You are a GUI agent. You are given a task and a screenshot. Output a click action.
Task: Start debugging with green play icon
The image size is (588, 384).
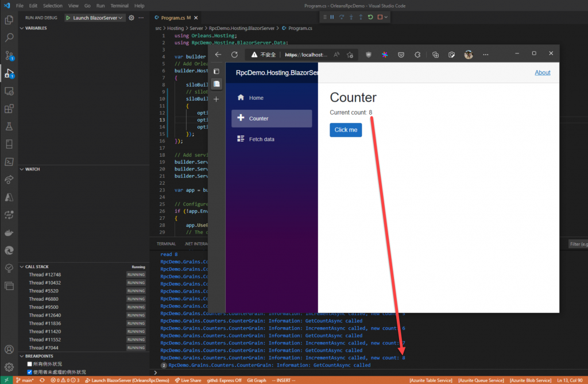68,18
